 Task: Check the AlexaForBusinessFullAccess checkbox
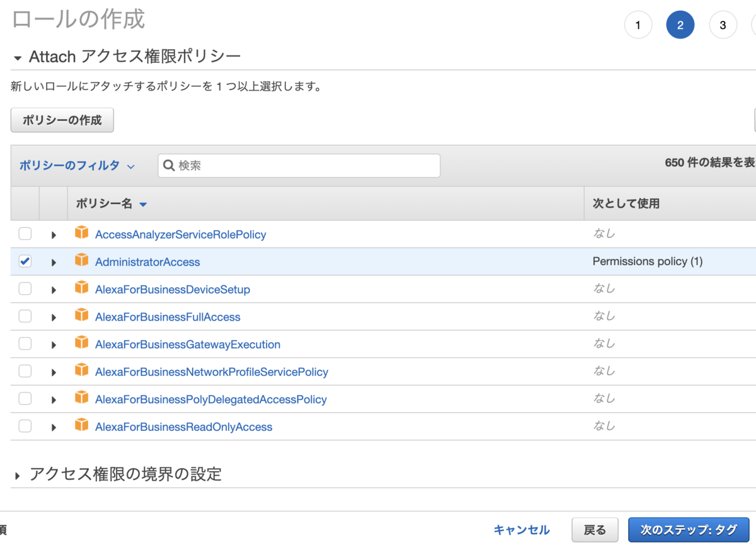25,316
